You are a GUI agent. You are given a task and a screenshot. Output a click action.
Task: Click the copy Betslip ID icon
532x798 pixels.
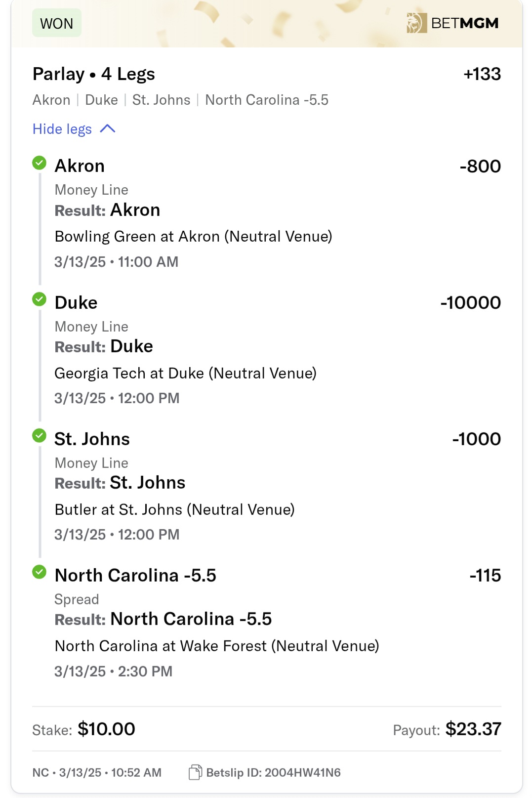click(x=195, y=772)
